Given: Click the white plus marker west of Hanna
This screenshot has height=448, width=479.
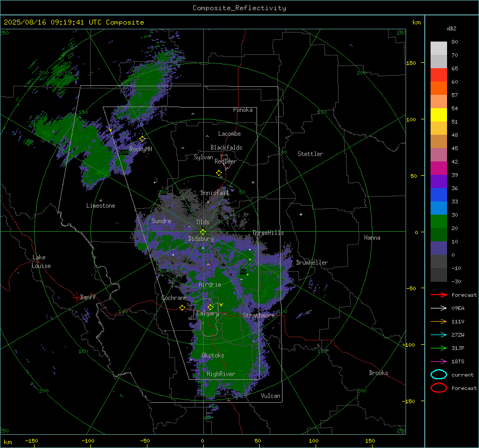Looking at the screenshot, I should (301, 214).
